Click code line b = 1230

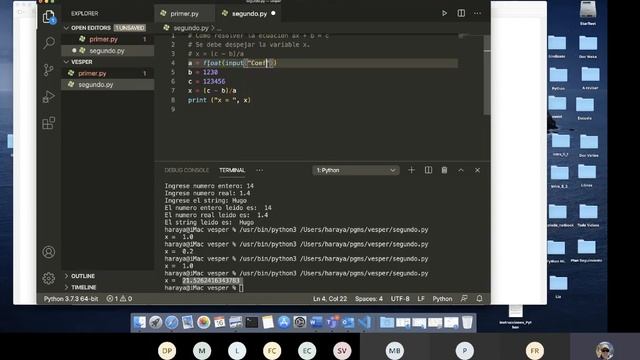pos(203,72)
